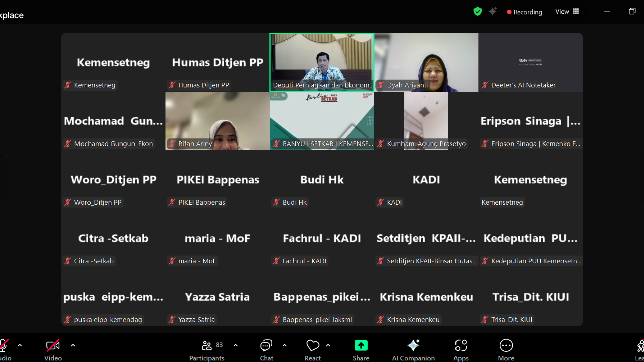Open the Apps menu
This screenshot has height=362, width=644.
461,350
